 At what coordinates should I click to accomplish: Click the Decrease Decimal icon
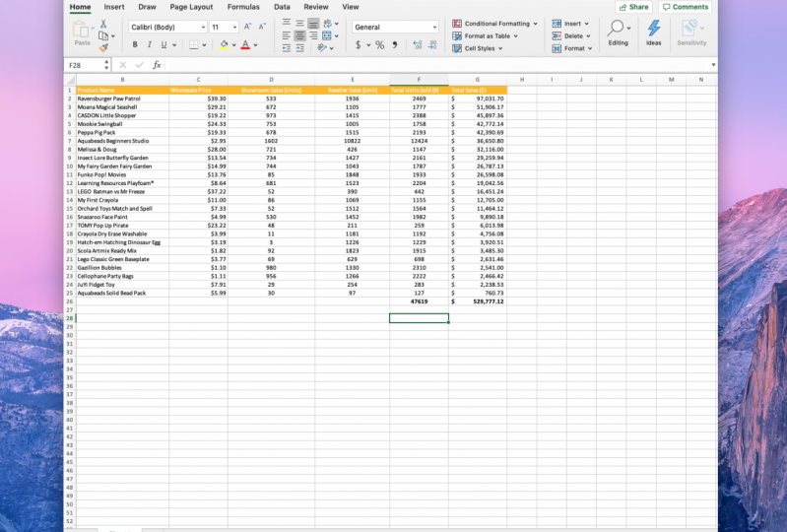(432, 44)
